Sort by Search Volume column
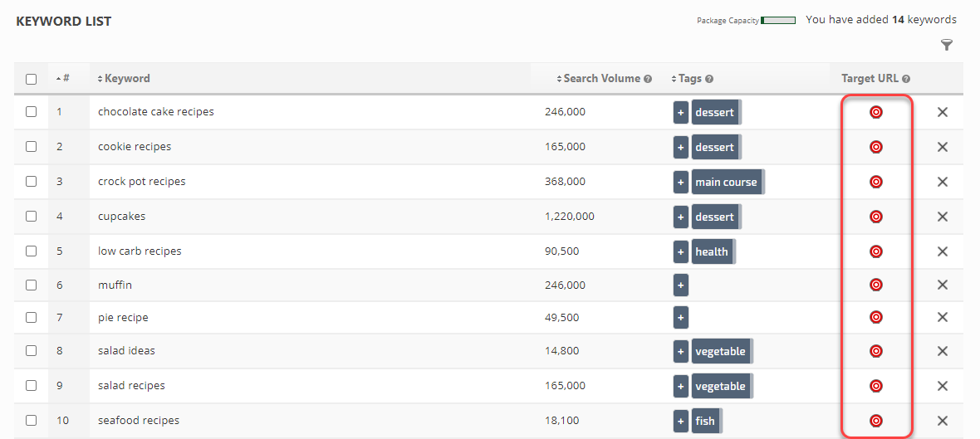Viewport: 980px width, 439px height. point(601,79)
